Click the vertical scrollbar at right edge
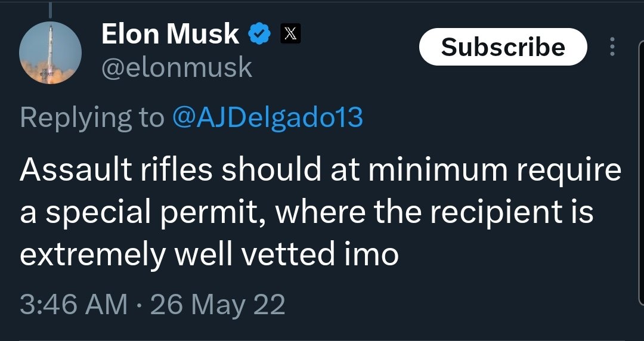Viewport: 644px width, 341px height. (x=641, y=172)
